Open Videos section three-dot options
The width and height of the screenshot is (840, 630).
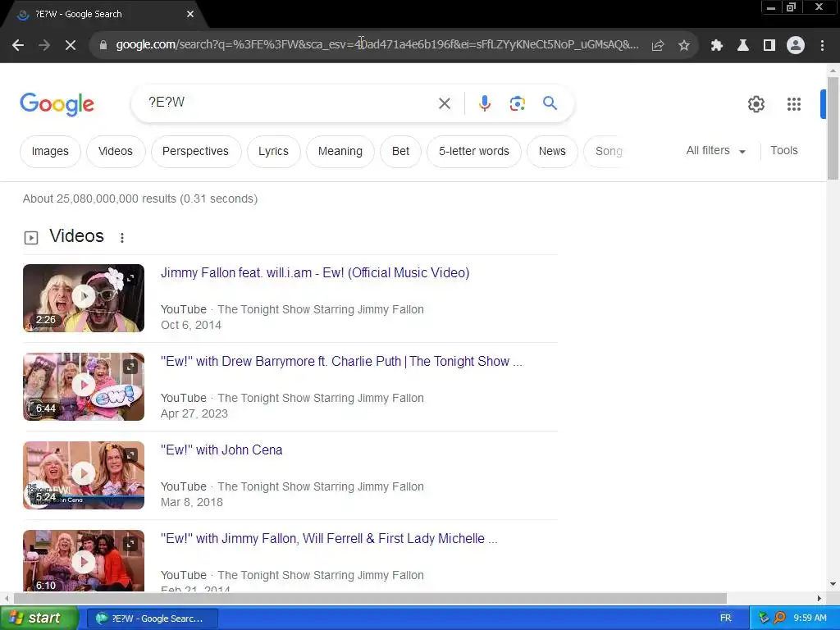pyautogui.click(x=122, y=237)
